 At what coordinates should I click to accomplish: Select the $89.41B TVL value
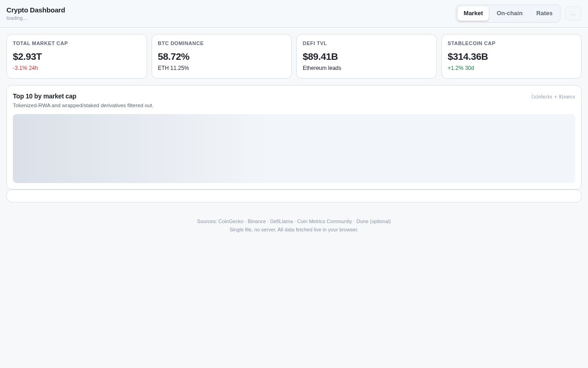(320, 57)
